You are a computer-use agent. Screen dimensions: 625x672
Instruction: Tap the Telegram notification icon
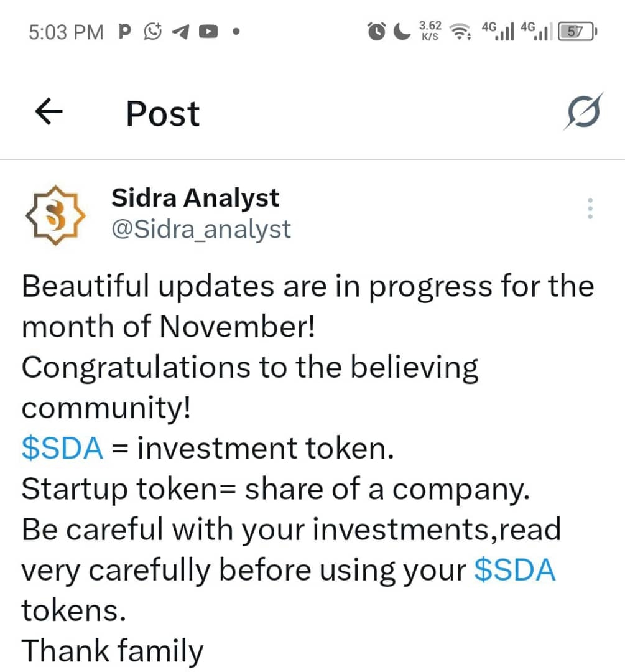(x=180, y=32)
